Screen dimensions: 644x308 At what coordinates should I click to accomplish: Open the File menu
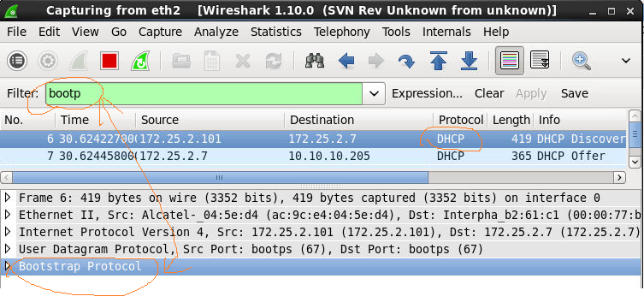point(17,32)
